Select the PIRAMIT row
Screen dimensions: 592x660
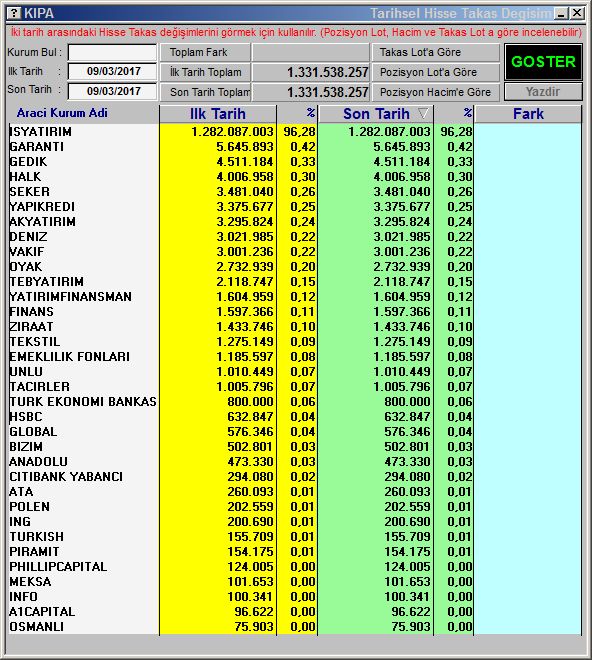click(295, 552)
